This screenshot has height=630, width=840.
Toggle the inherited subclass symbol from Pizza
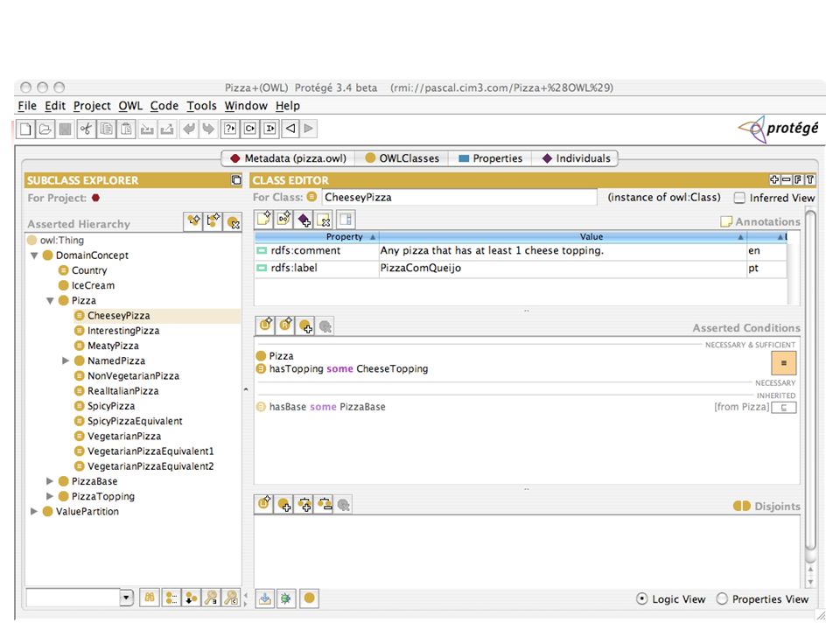tap(784, 407)
